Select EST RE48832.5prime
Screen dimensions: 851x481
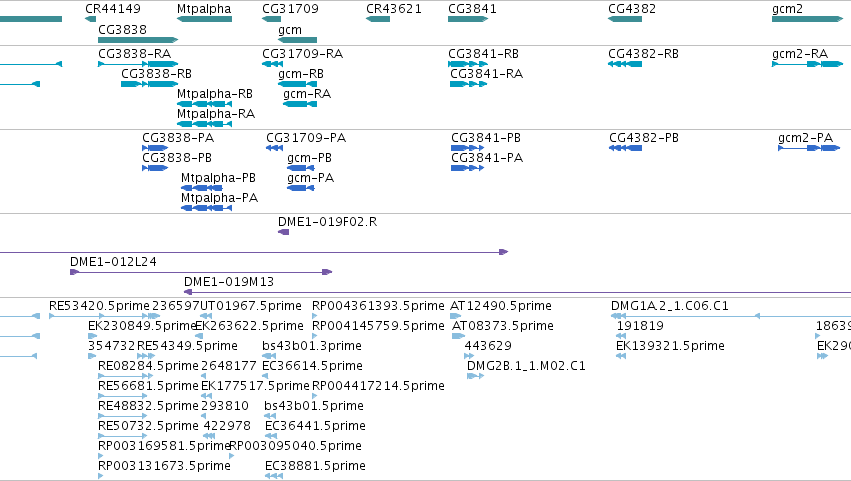148,407
